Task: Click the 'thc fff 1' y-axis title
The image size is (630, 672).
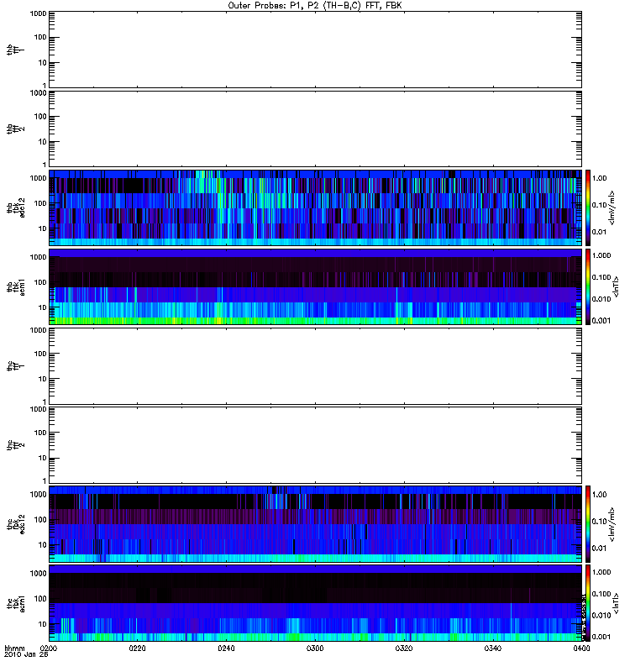Action: click(x=15, y=366)
